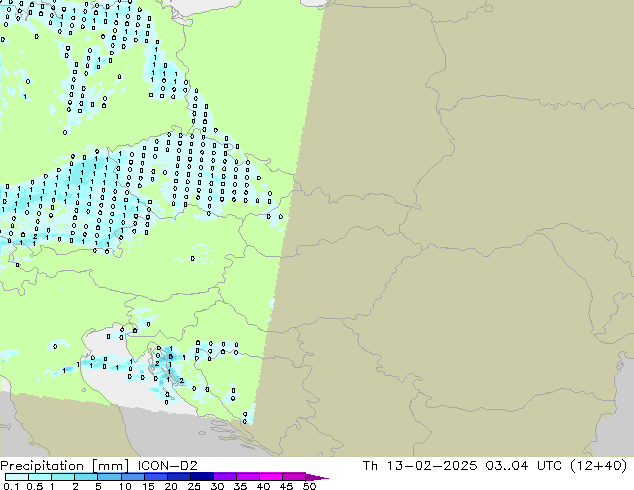The height and width of the screenshot is (490, 634).
Task: Select the legend swatch between 15 and 20
Action: coord(155,477)
